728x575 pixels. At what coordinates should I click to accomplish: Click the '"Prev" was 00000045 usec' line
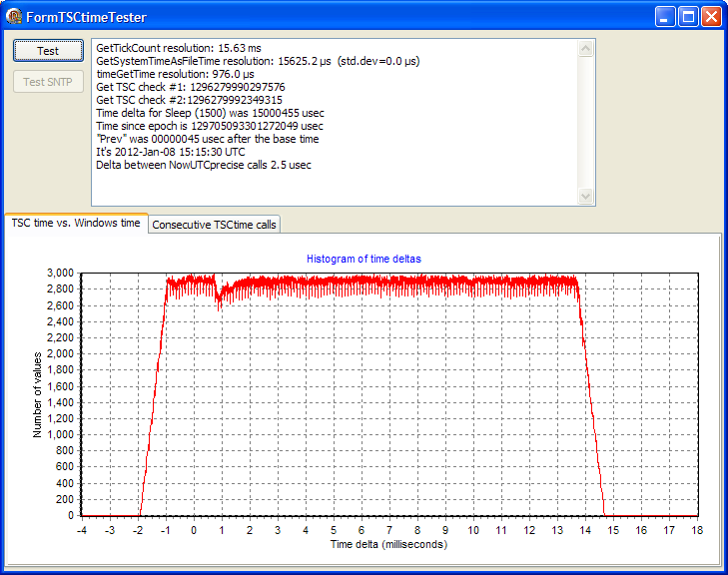click(x=208, y=139)
